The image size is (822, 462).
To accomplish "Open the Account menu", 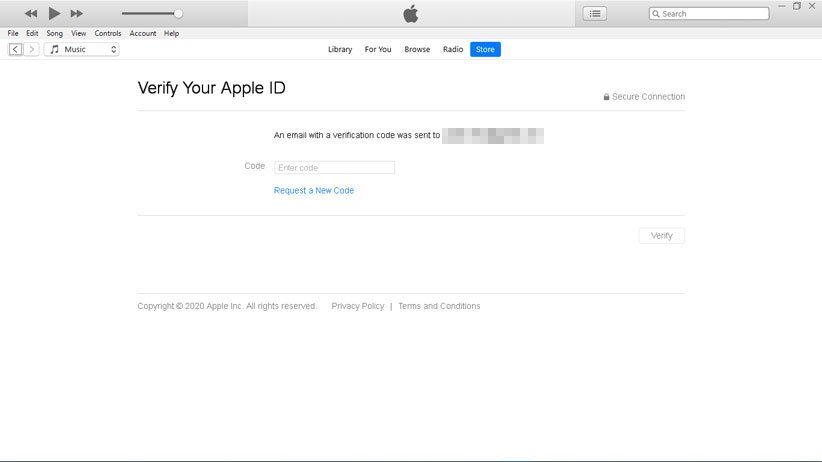I will tap(143, 33).
